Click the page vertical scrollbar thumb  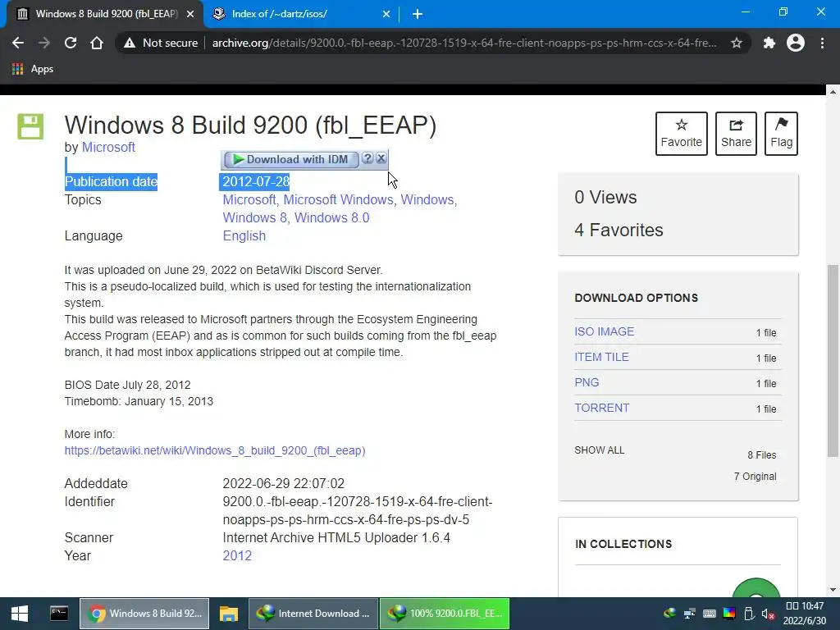[833, 361]
